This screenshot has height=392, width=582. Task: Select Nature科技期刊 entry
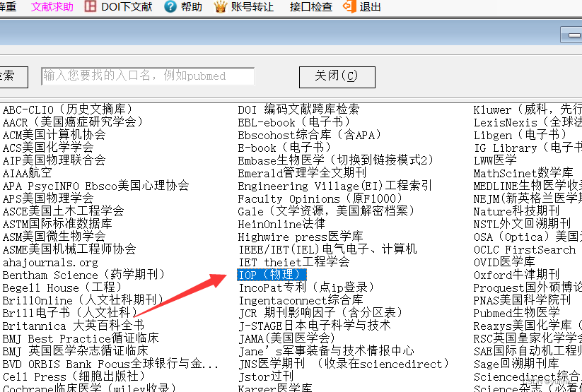tap(516, 211)
